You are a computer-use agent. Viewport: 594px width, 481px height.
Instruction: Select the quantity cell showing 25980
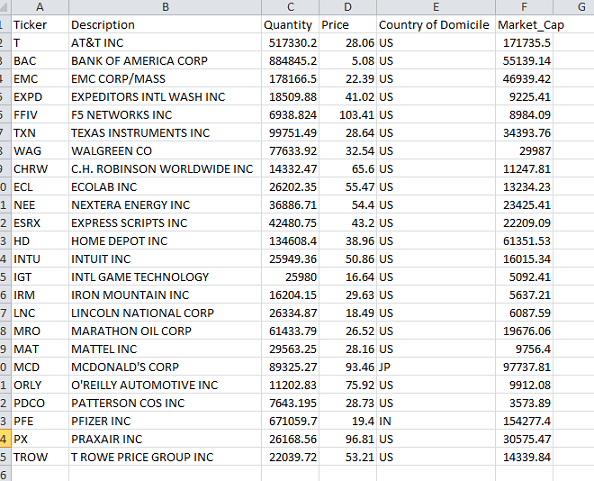point(290,277)
